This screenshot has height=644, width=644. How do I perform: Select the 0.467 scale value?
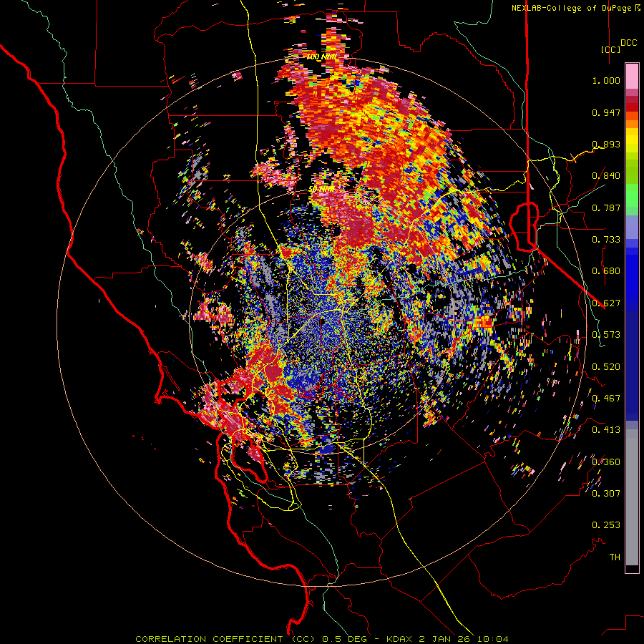[606, 399]
